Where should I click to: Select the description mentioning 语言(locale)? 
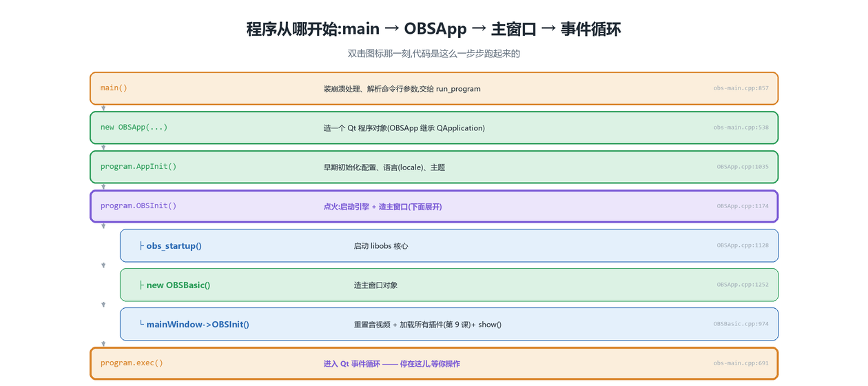point(384,167)
